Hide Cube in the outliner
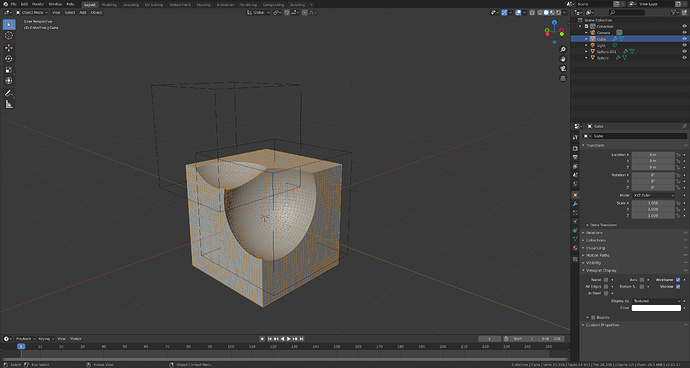 coord(684,39)
